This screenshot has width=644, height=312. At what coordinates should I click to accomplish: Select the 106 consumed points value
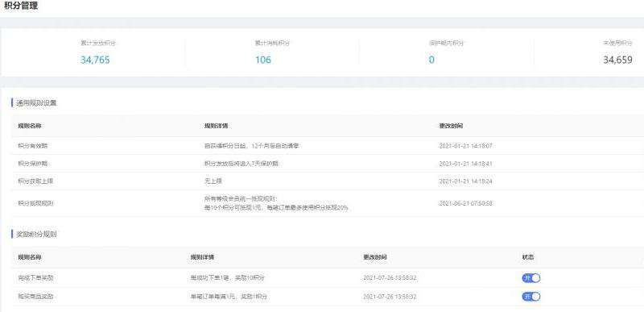point(263,60)
